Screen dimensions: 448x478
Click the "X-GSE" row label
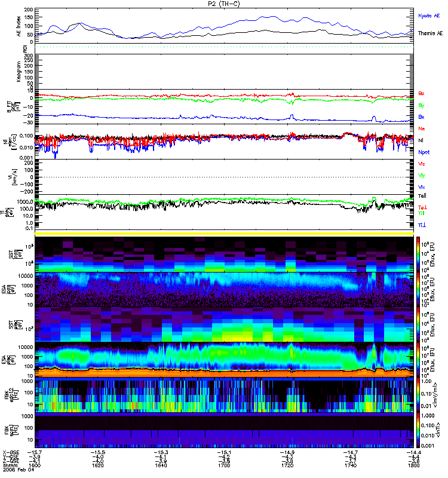(11, 452)
